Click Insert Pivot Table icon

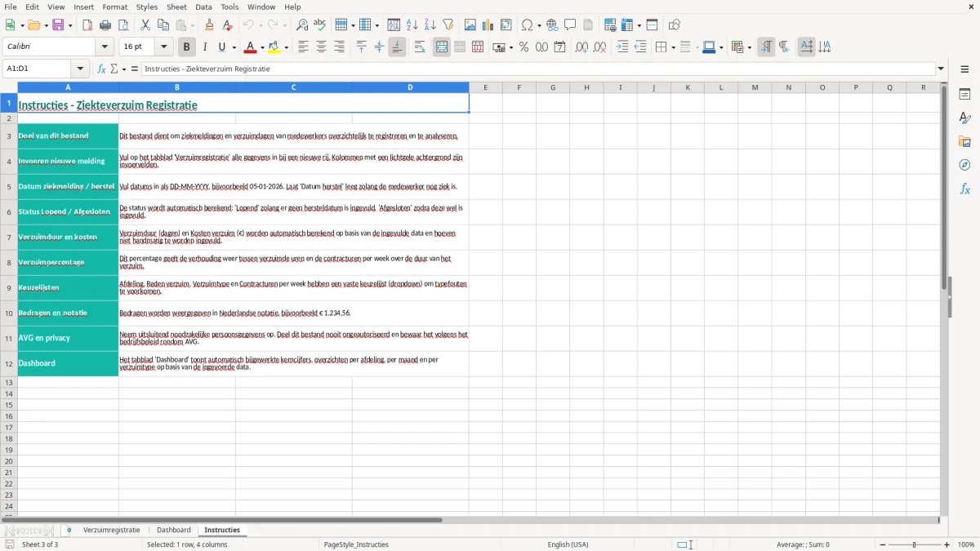506,25
